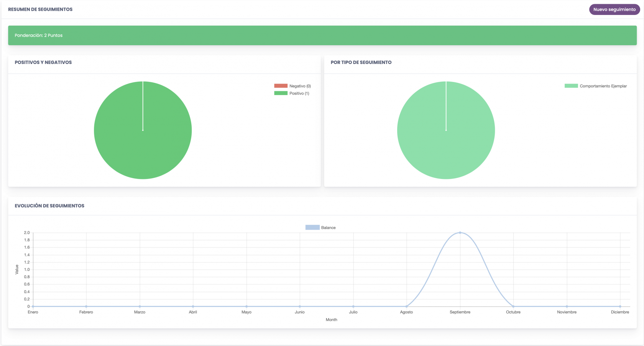This screenshot has height=346, width=644.
Task: Click the red Negativo legend swatch
Action: click(x=281, y=86)
